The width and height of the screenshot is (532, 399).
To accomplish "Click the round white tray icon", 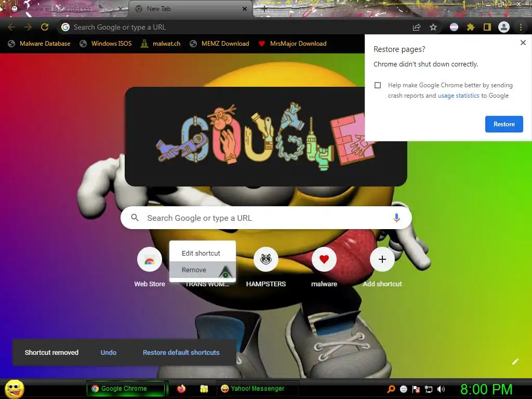I will click(403, 389).
